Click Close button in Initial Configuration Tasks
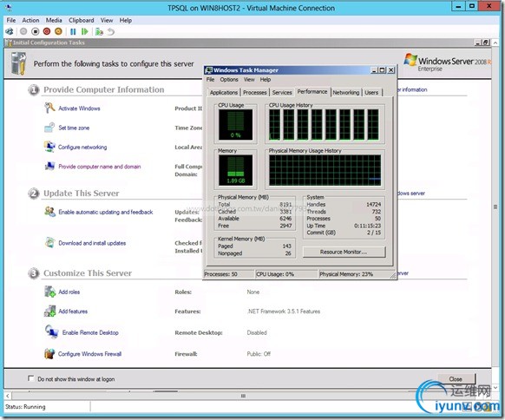505x420 pixels. point(456,379)
